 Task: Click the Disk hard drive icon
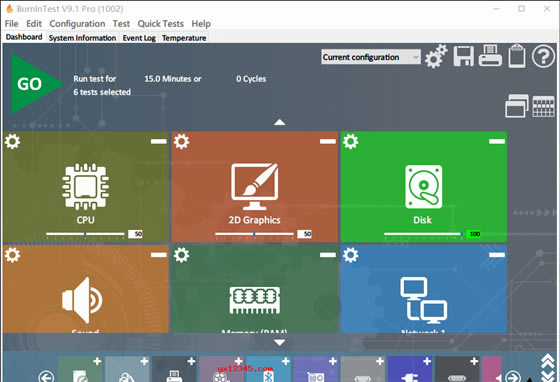pos(424,187)
